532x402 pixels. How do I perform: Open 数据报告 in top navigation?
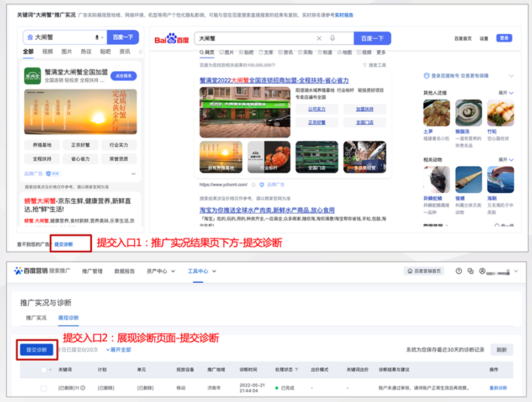(124, 271)
